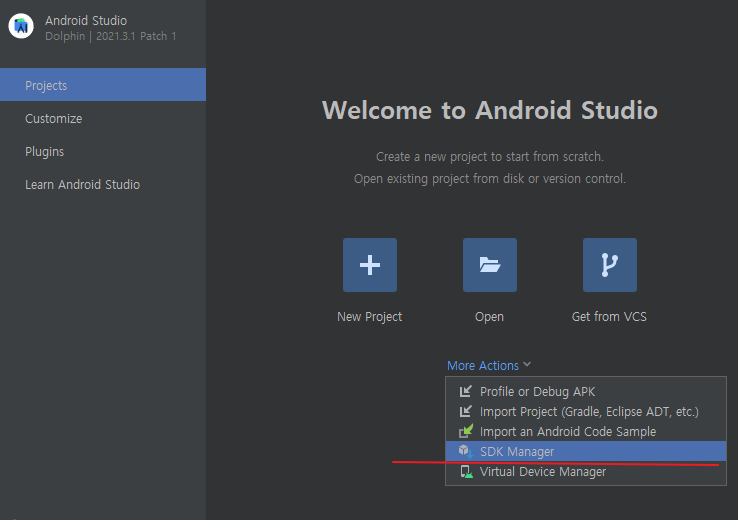Click text 'Open existing project from disk or version control.'
Image resolution: width=738 pixels, height=520 pixels.
coord(489,179)
